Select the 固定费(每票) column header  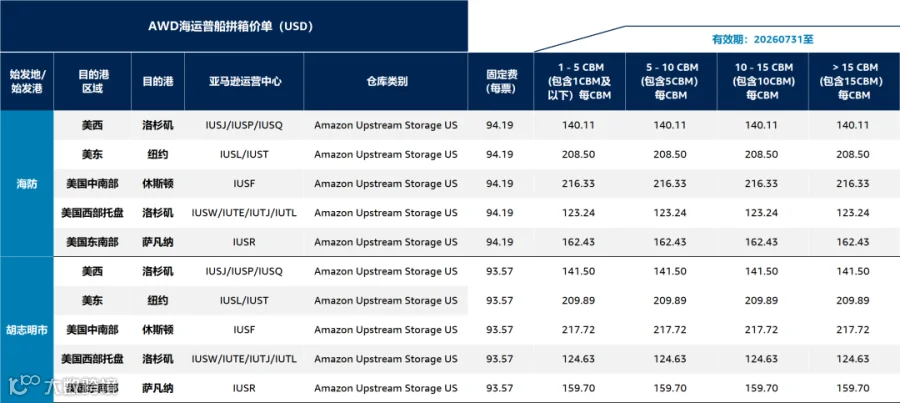(x=501, y=82)
